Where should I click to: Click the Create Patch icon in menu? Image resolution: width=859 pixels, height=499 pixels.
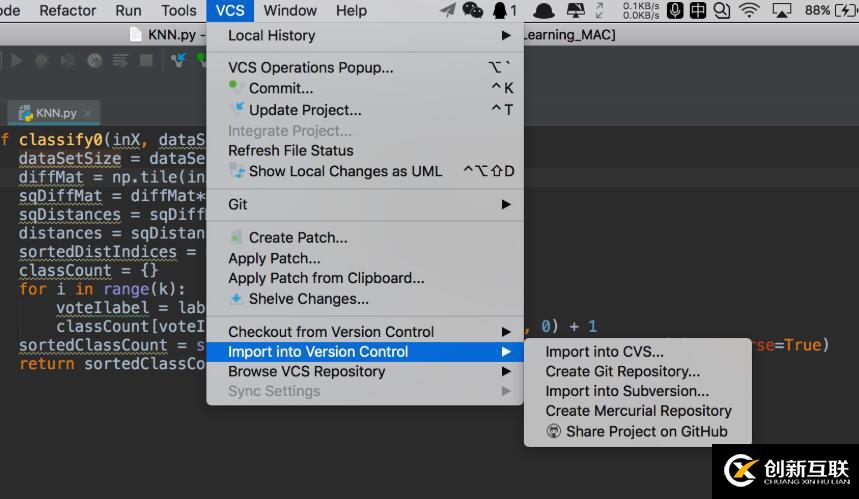tap(237, 238)
